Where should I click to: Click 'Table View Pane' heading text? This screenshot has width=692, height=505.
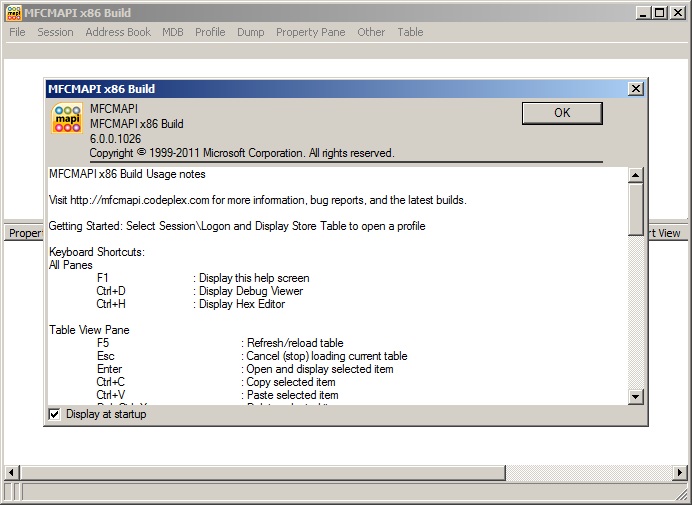[x=89, y=330]
